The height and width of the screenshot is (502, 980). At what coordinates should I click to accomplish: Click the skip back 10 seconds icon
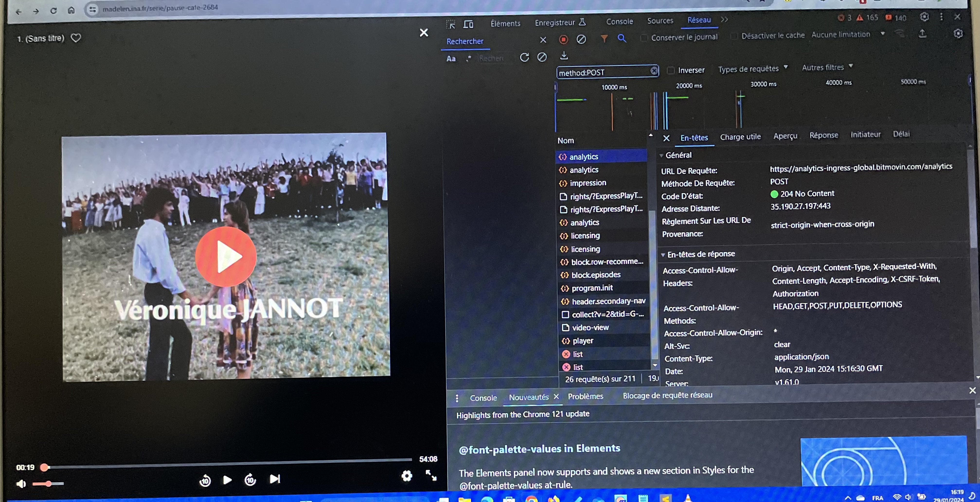pos(205,481)
